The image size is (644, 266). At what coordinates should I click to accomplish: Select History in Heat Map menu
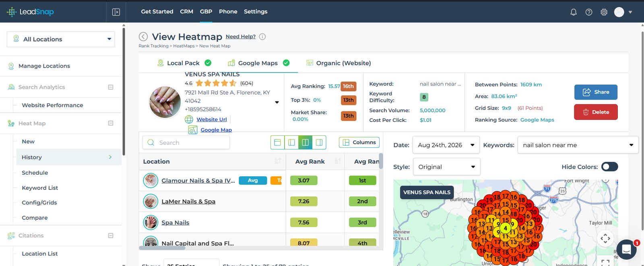pos(69,157)
